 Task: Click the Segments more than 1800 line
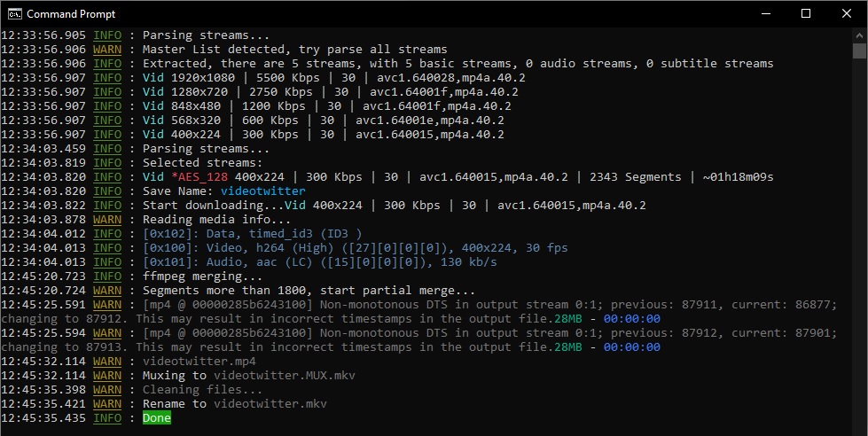[x=309, y=290]
